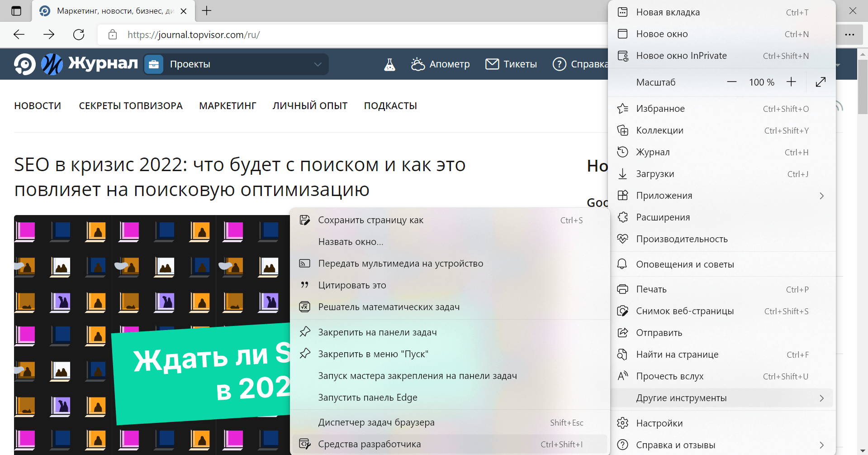868x455 pixels.
Task: Open the Коллекции panel
Action: point(659,130)
